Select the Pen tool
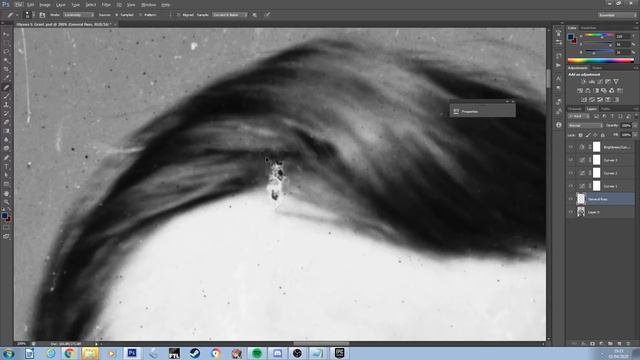Image resolution: width=640 pixels, height=360 pixels. (x=7, y=158)
